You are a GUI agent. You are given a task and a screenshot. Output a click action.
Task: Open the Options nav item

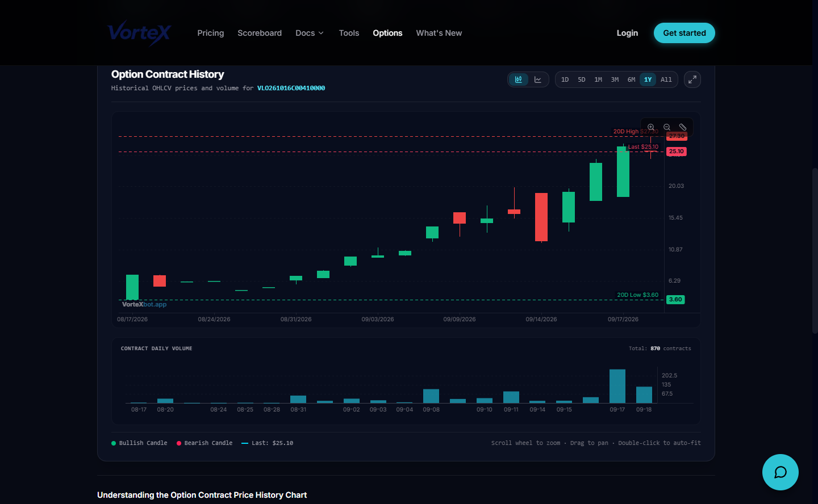[x=387, y=33]
